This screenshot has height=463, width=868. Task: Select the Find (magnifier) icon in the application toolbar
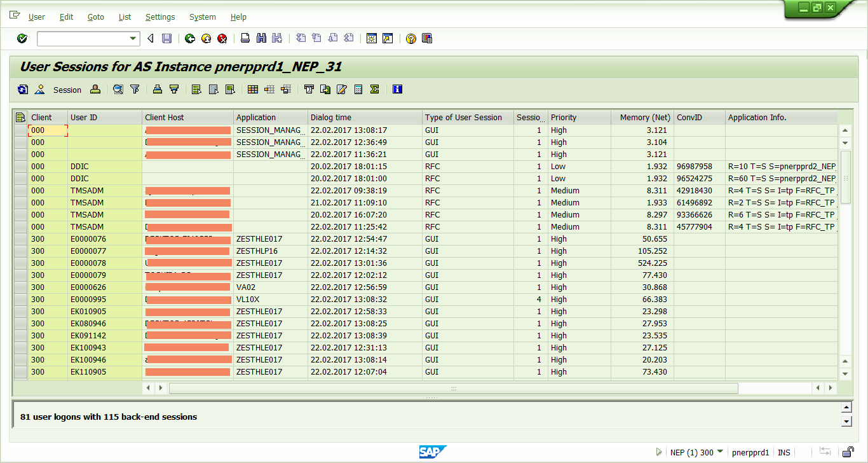[118, 89]
